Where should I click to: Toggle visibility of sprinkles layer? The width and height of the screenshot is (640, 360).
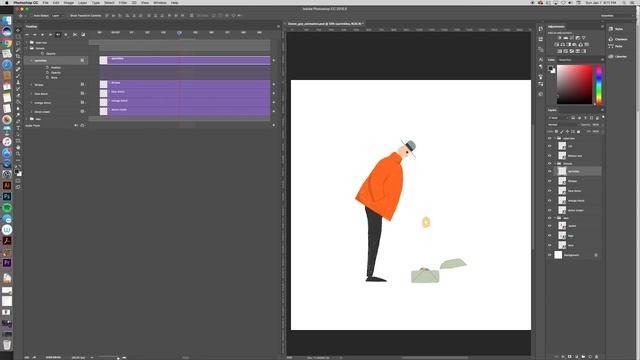click(550, 171)
